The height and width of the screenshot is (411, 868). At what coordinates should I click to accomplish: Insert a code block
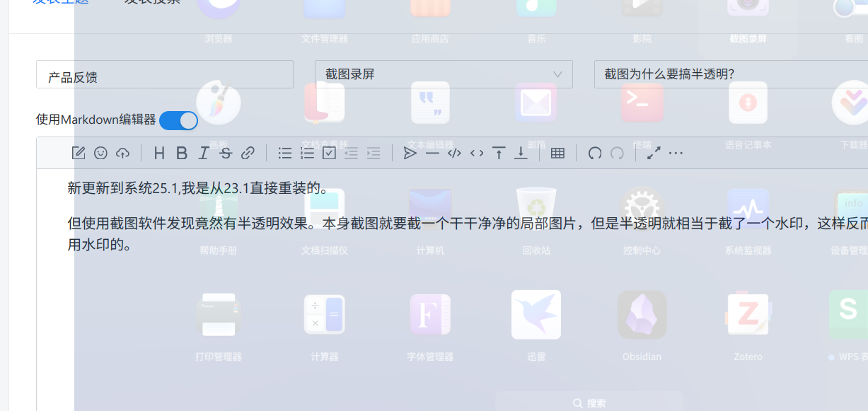coord(455,153)
